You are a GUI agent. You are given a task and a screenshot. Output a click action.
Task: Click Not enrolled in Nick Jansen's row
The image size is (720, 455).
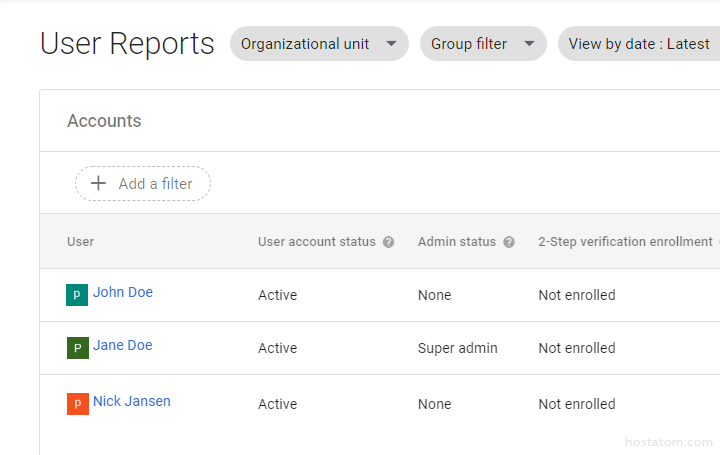tap(576, 405)
